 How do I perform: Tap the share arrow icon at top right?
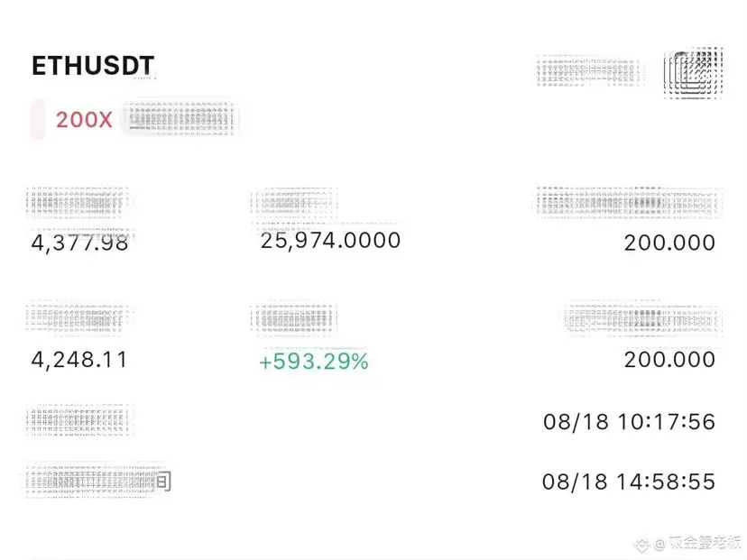point(694,73)
